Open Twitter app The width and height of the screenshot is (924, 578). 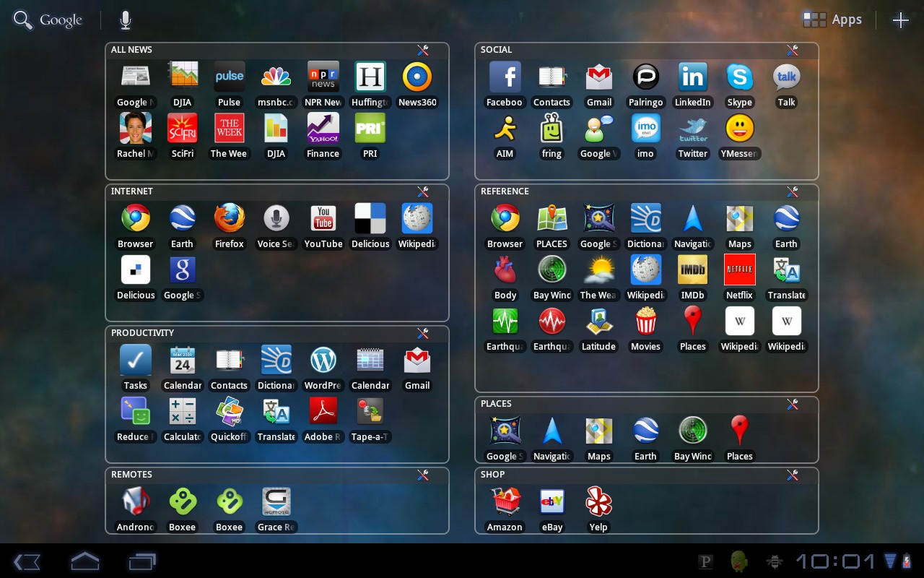(692, 128)
